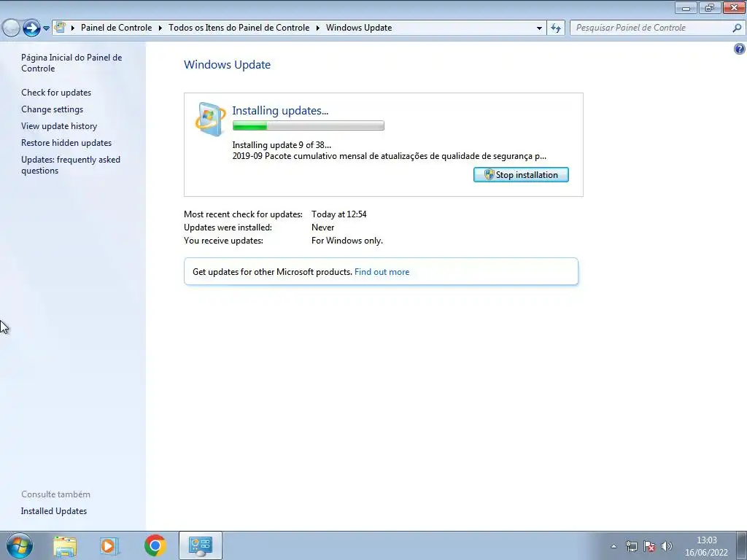Expand the address bar root location arrow
Screen dimensions: 747x560
coord(73,28)
